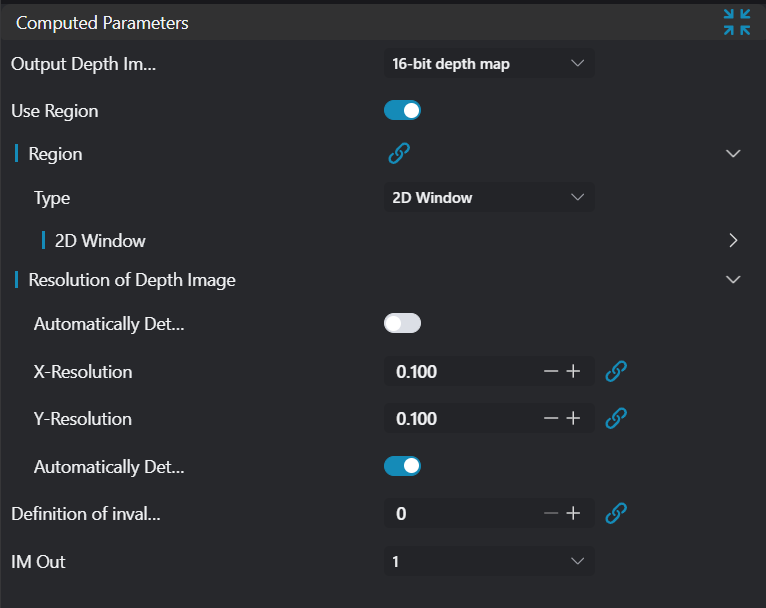Click the link icon beside Region
Image resolution: width=766 pixels, height=608 pixels.
[x=399, y=153]
